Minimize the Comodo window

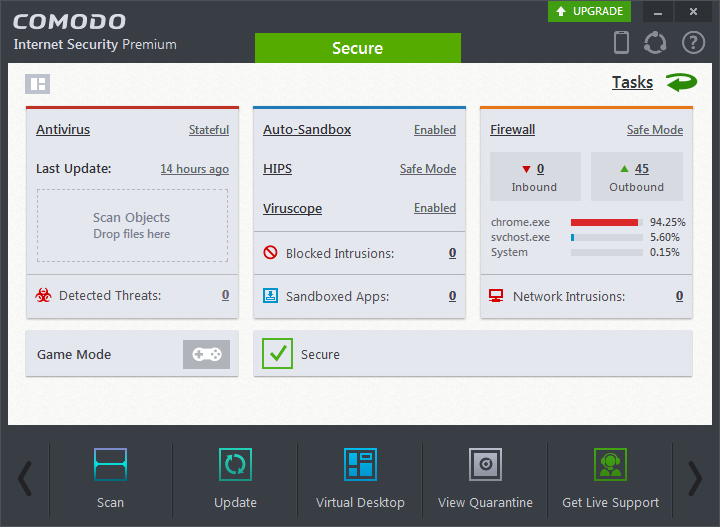[x=658, y=11]
